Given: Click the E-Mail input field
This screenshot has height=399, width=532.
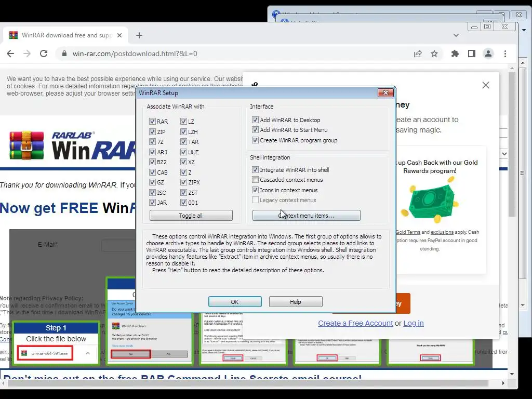Looking at the screenshot, I should tap(118, 245).
